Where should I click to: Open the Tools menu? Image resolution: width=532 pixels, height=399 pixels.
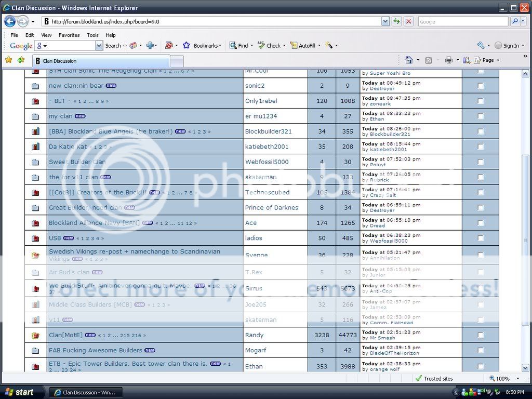tap(92, 35)
